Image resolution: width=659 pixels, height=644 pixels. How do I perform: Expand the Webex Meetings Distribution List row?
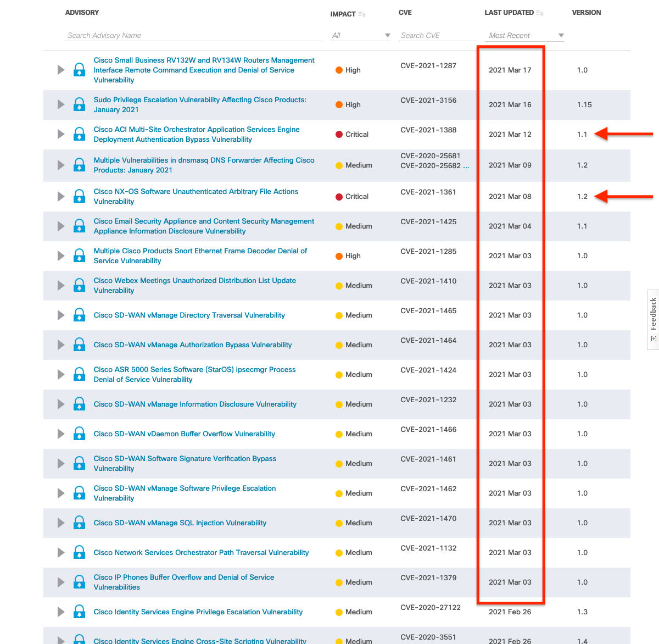(61, 285)
